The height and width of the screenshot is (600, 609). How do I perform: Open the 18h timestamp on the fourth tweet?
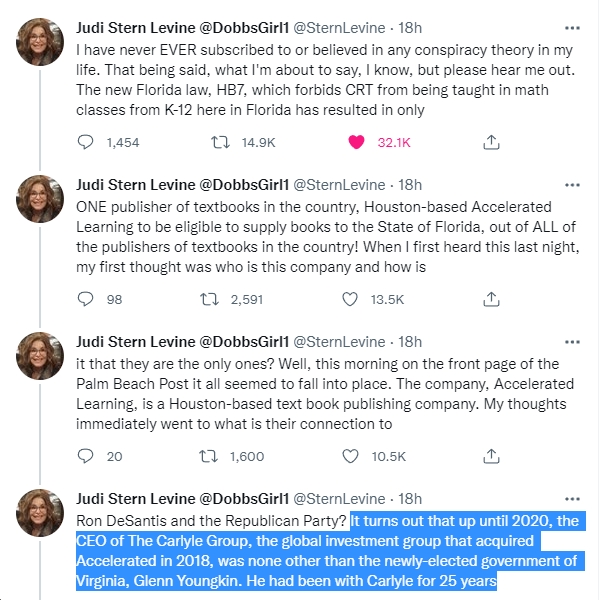(x=410, y=499)
